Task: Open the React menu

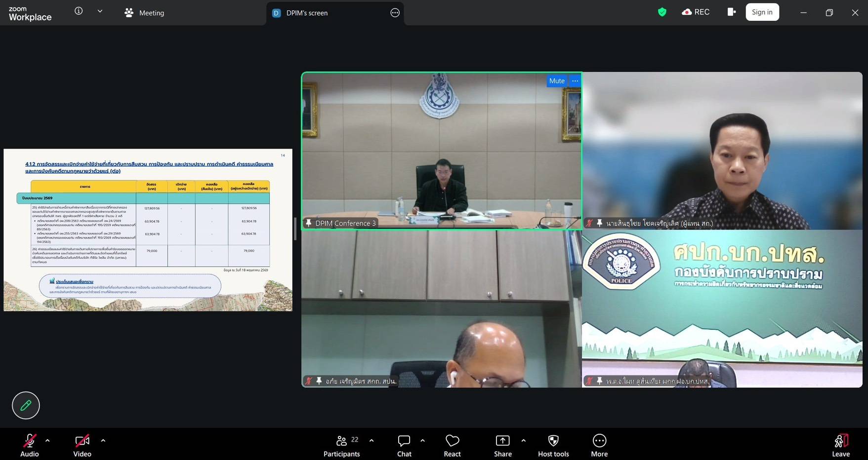Action: pyautogui.click(x=452, y=445)
